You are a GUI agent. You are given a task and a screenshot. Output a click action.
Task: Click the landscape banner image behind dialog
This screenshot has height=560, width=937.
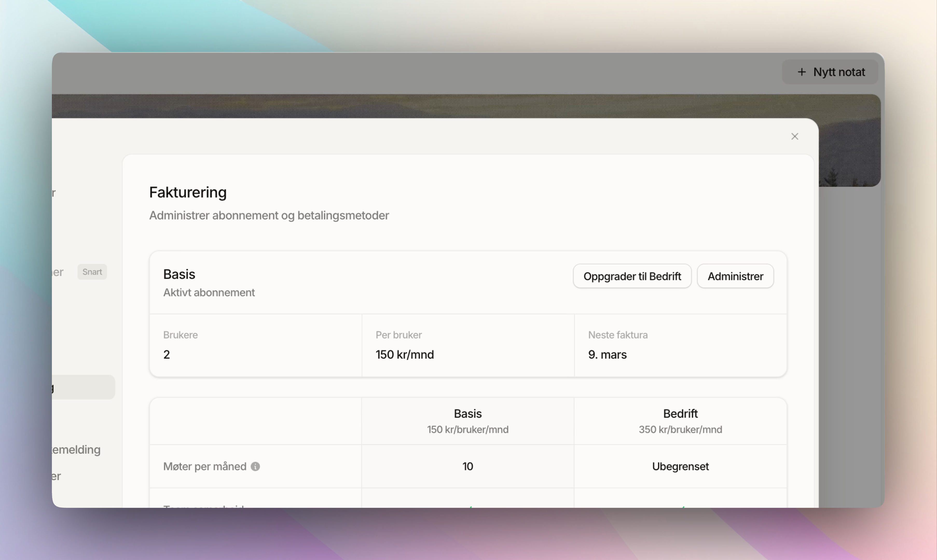(x=453, y=106)
